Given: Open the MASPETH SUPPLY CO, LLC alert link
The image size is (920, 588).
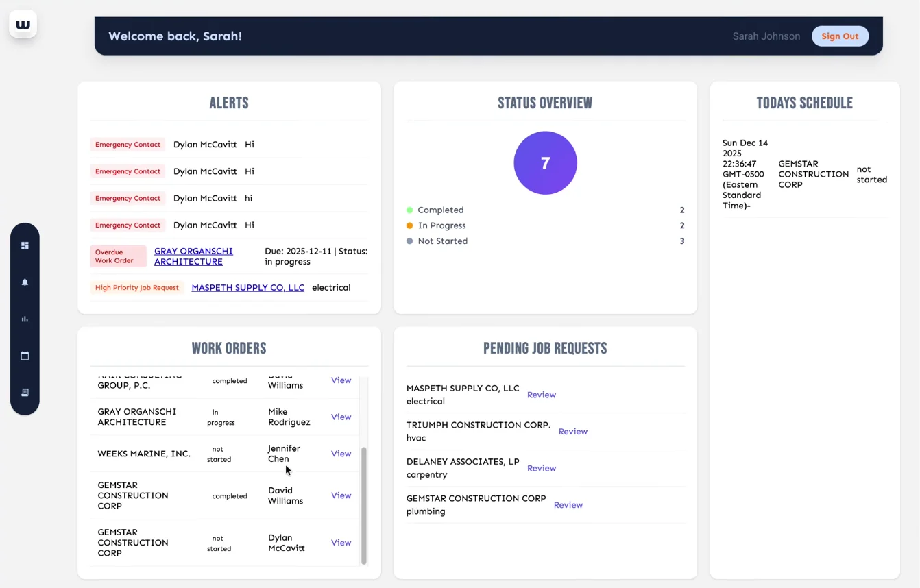Looking at the screenshot, I should click(247, 287).
